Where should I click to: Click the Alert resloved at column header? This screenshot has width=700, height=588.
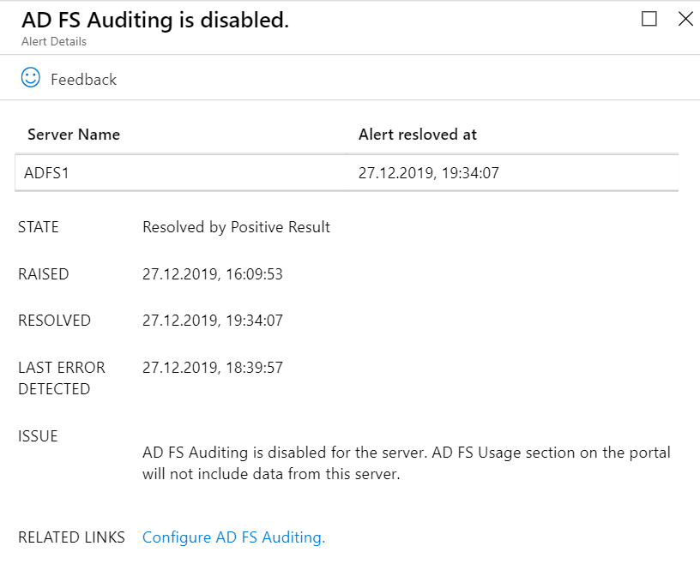click(x=418, y=135)
